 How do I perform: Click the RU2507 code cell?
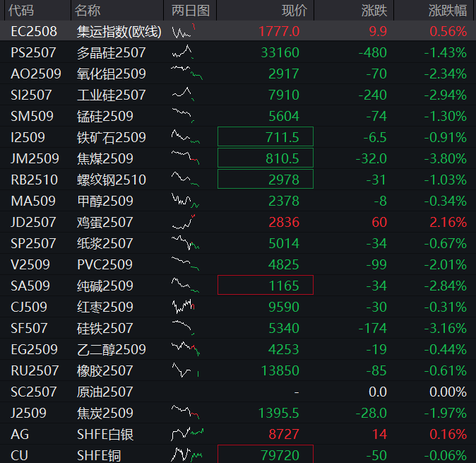(x=35, y=370)
